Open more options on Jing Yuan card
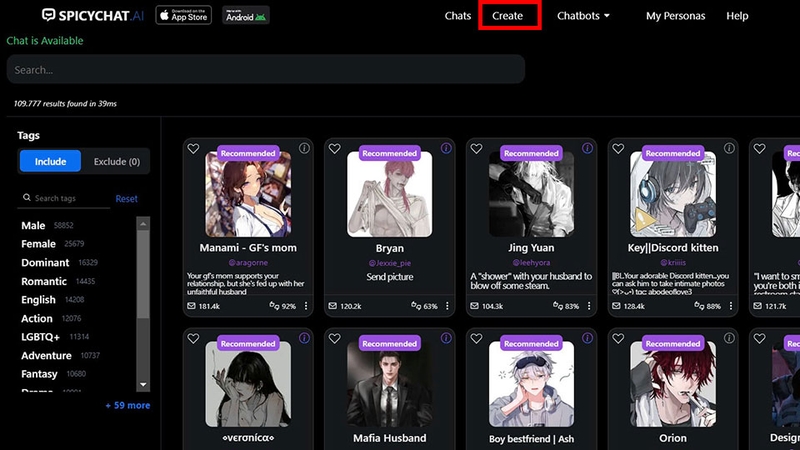Viewport: 800px width, 450px height. (x=589, y=306)
